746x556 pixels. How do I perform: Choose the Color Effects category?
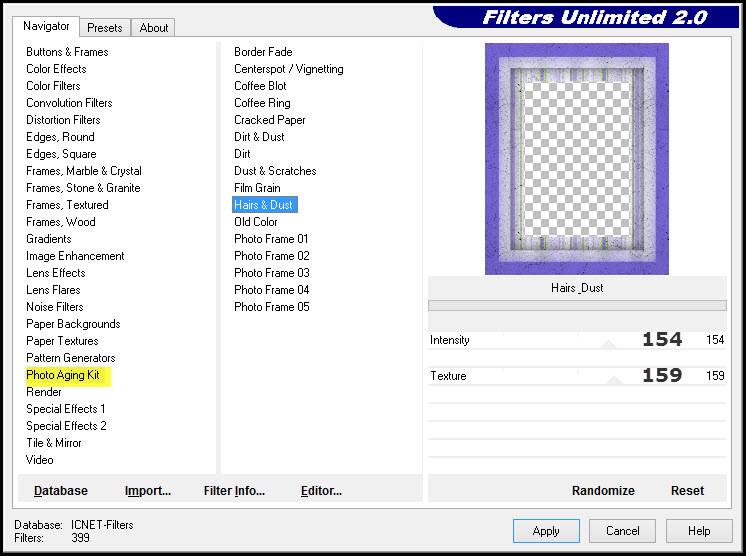[56, 69]
